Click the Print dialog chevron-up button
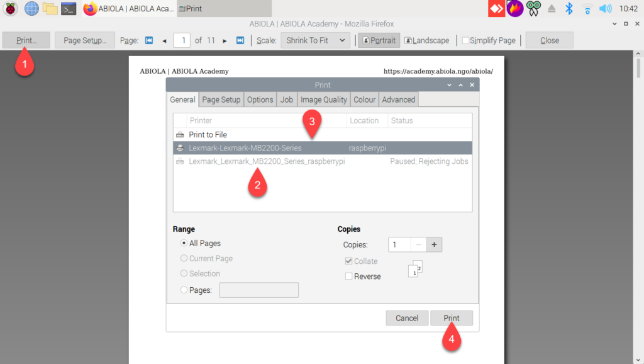This screenshot has width=644, height=364. point(461,85)
